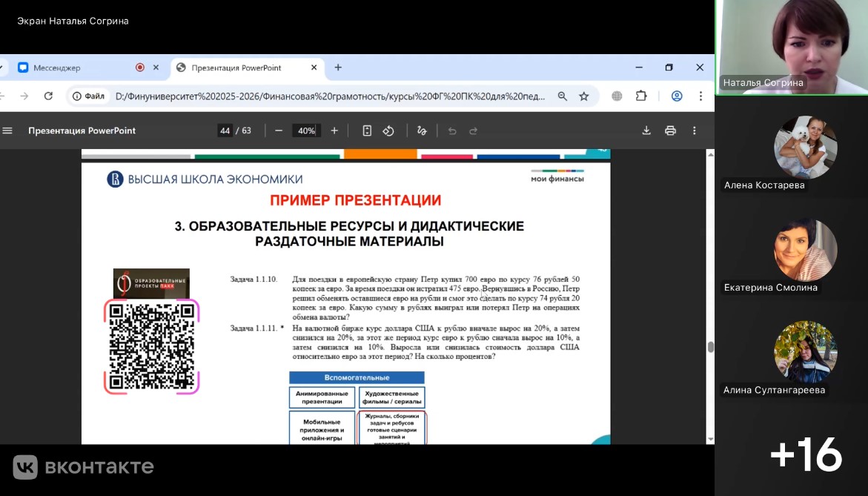Click the fit to page icon
Viewport: 868px width, 496px height.
pyautogui.click(x=367, y=130)
